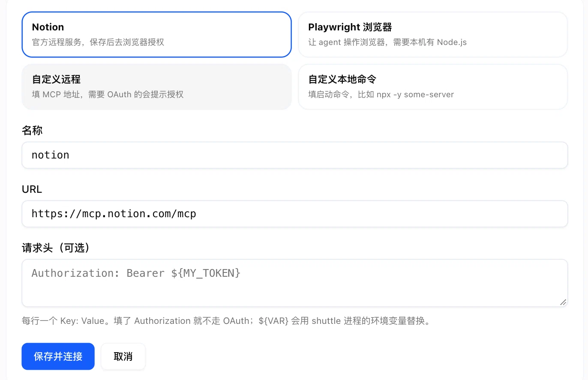Click the URL field label

tap(32, 189)
